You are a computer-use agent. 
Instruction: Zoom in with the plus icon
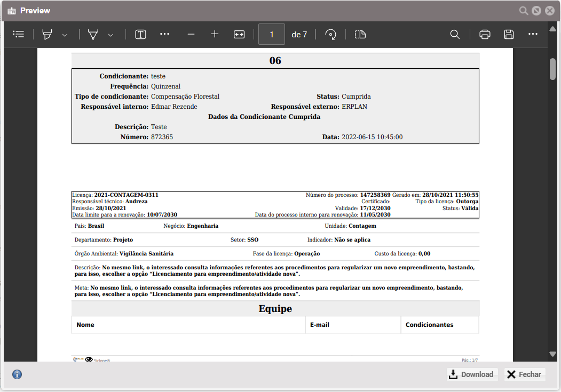[215, 34]
